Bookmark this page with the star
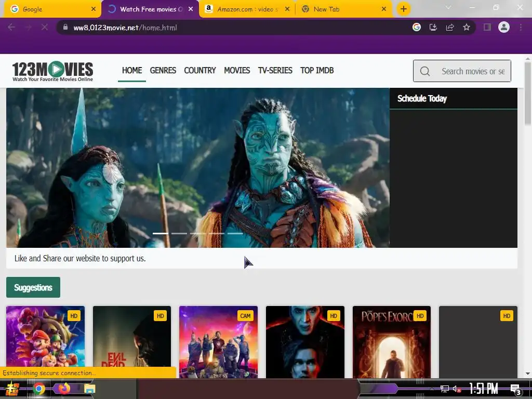The image size is (532, 399). (467, 28)
